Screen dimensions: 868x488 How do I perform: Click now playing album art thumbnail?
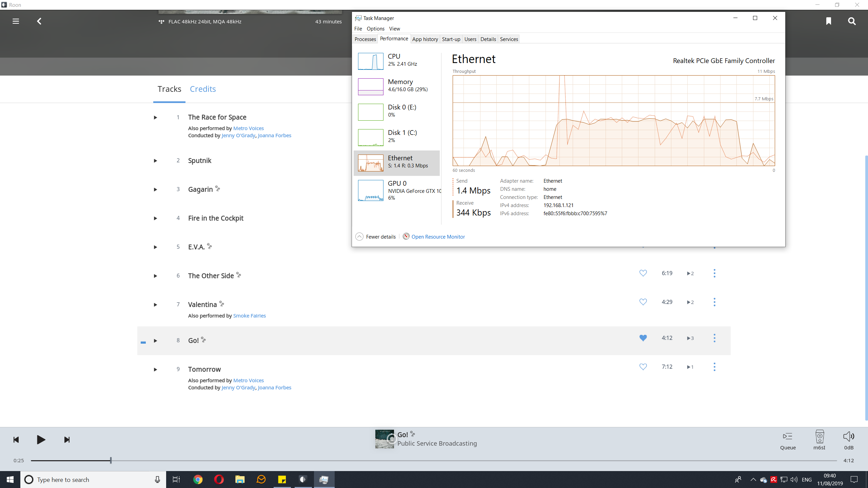click(x=384, y=439)
